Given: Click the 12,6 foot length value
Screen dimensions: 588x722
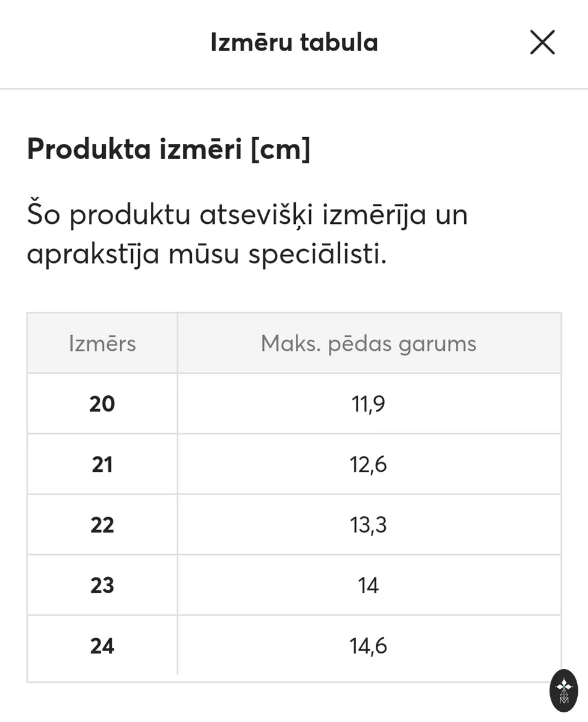Looking at the screenshot, I should pos(369,464).
